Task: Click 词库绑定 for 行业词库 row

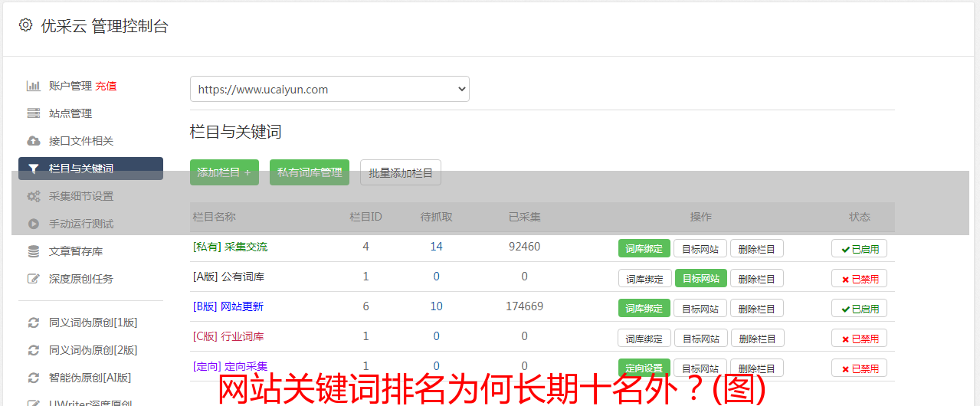Action: [645, 338]
